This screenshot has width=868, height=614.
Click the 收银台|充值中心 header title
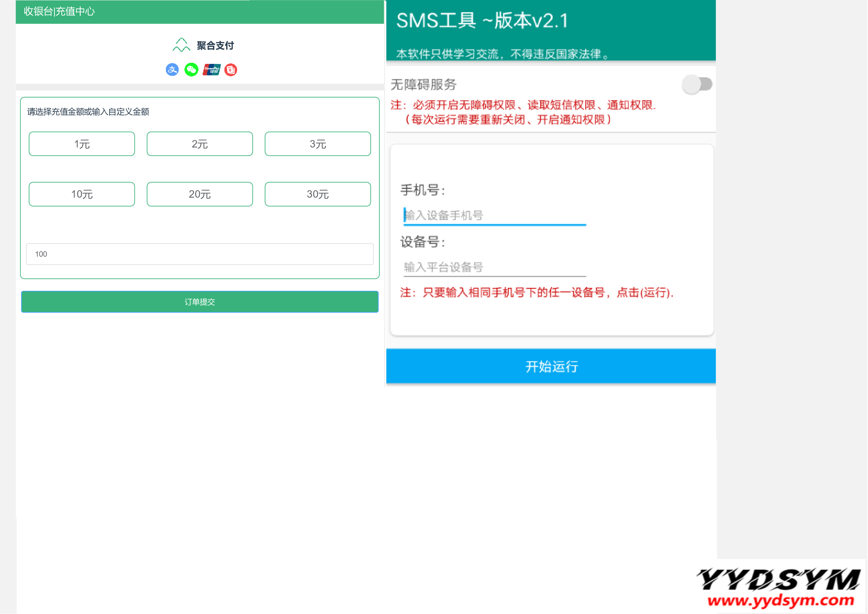pos(59,12)
